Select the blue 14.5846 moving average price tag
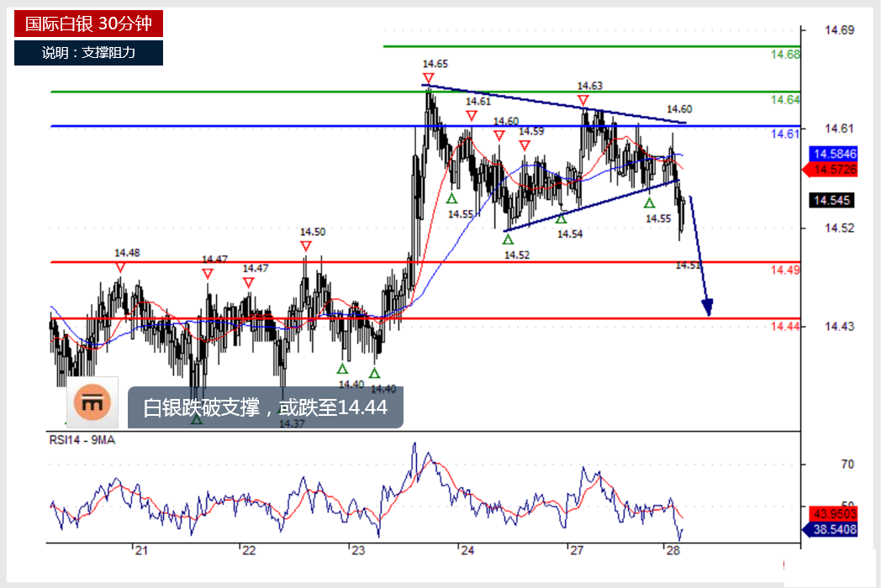The height and width of the screenshot is (588, 881). [833, 154]
